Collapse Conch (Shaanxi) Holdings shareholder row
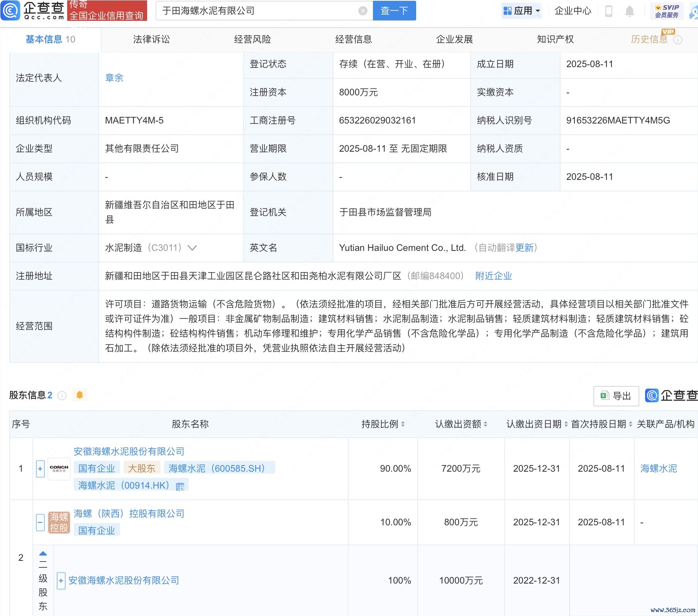The height and width of the screenshot is (616, 698). [x=40, y=522]
